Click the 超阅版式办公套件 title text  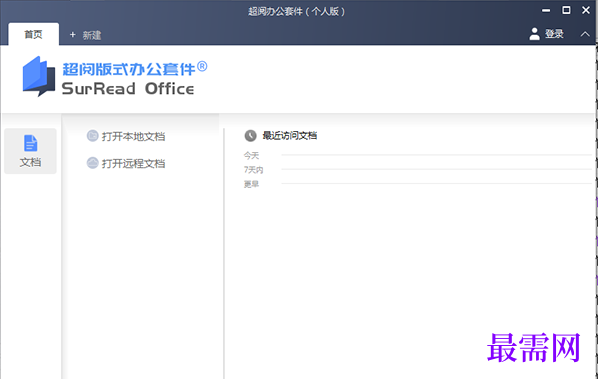point(129,69)
